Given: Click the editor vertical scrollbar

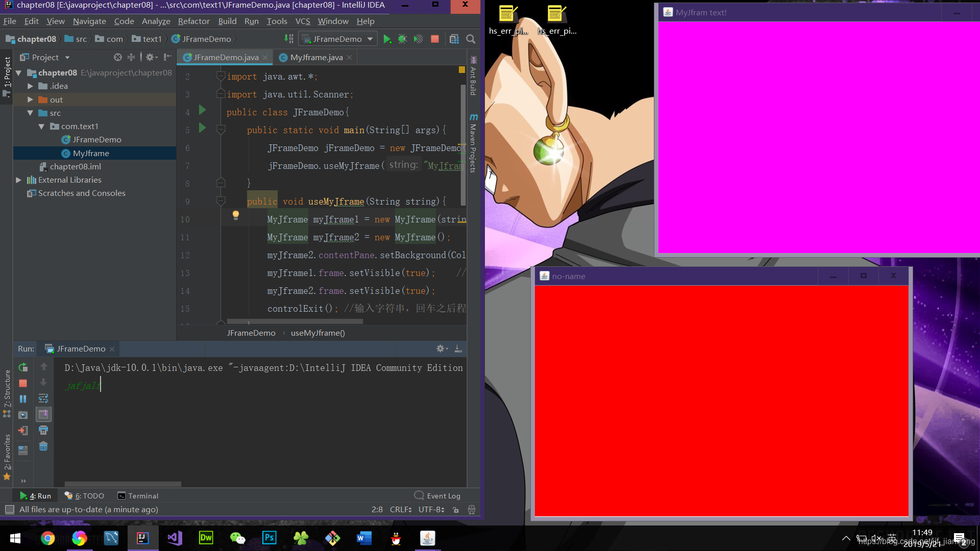Looking at the screenshot, I should [x=463, y=145].
